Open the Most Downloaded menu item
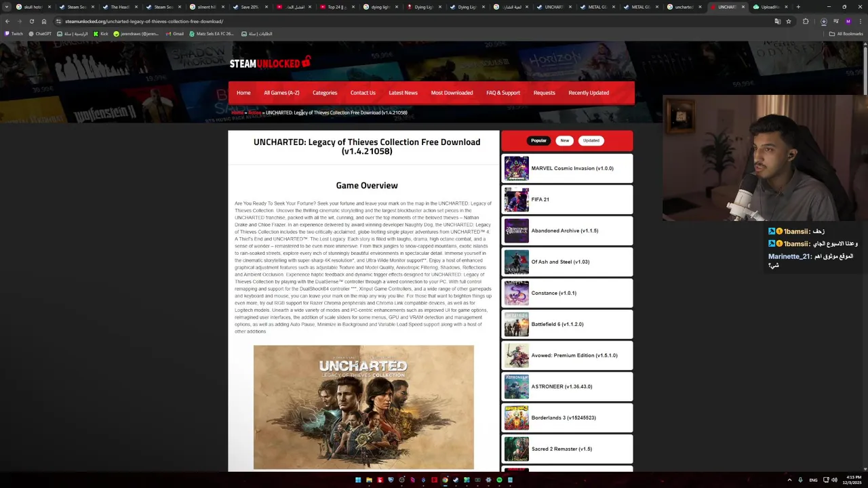This screenshot has width=868, height=488. [452, 93]
